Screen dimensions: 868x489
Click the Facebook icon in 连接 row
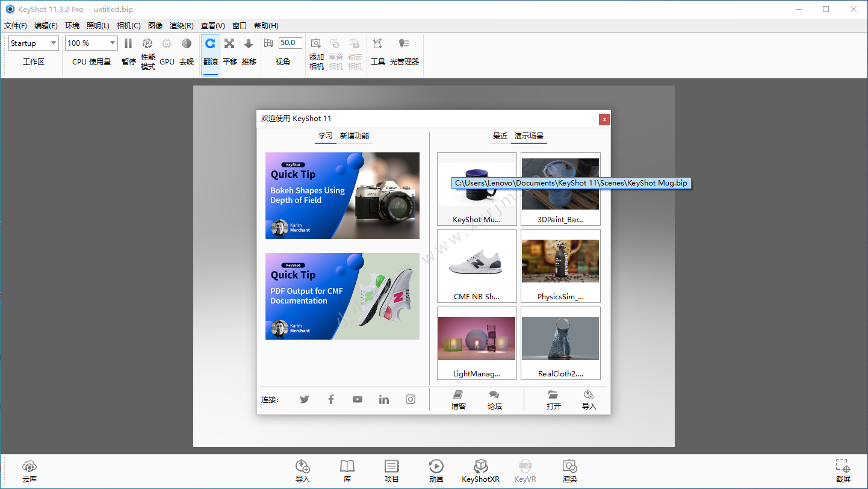pos(331,399)
